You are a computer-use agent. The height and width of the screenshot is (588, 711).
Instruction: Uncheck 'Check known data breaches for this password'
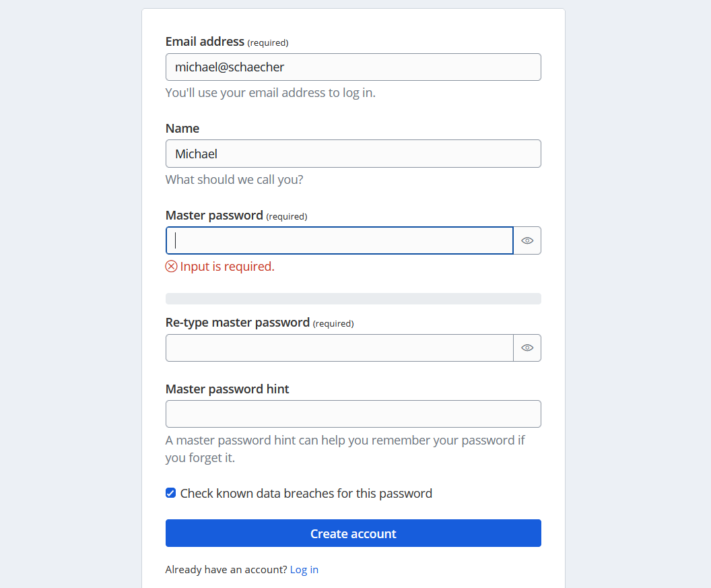(x=170, y=493)
